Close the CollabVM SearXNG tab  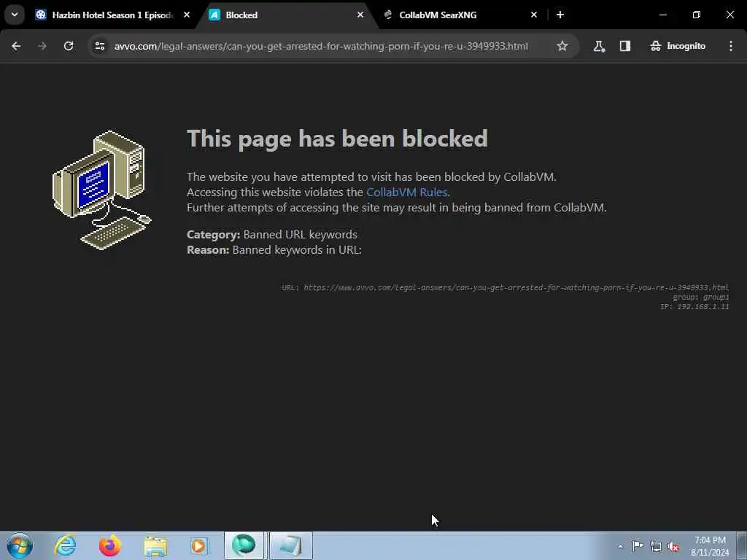[x=533, y=15]
